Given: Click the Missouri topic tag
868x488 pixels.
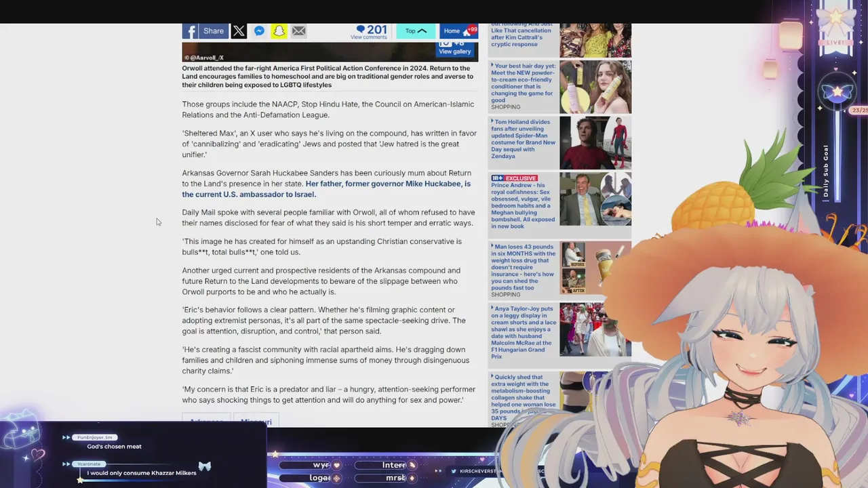Looking at the screenshot, I should click(256, 421).
